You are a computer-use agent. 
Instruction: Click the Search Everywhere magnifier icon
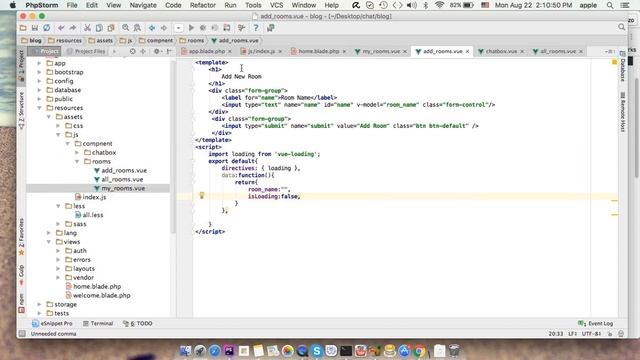click(x=621, y=27)
